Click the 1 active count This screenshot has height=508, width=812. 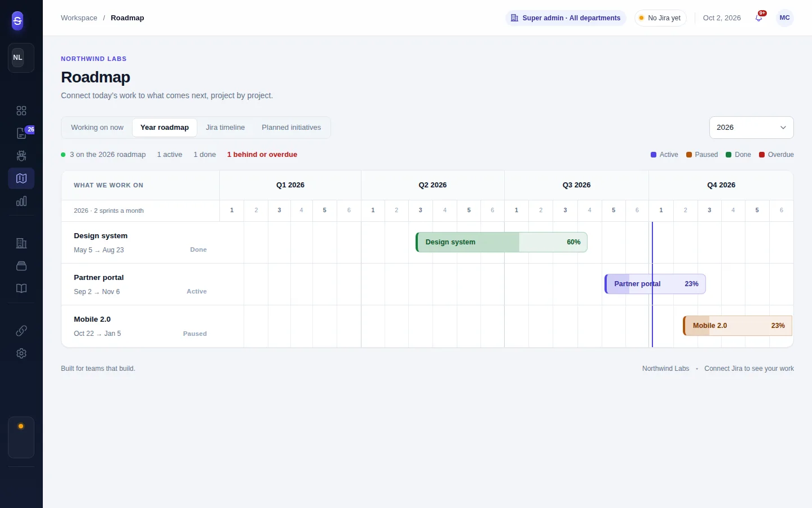click(170, 155)
